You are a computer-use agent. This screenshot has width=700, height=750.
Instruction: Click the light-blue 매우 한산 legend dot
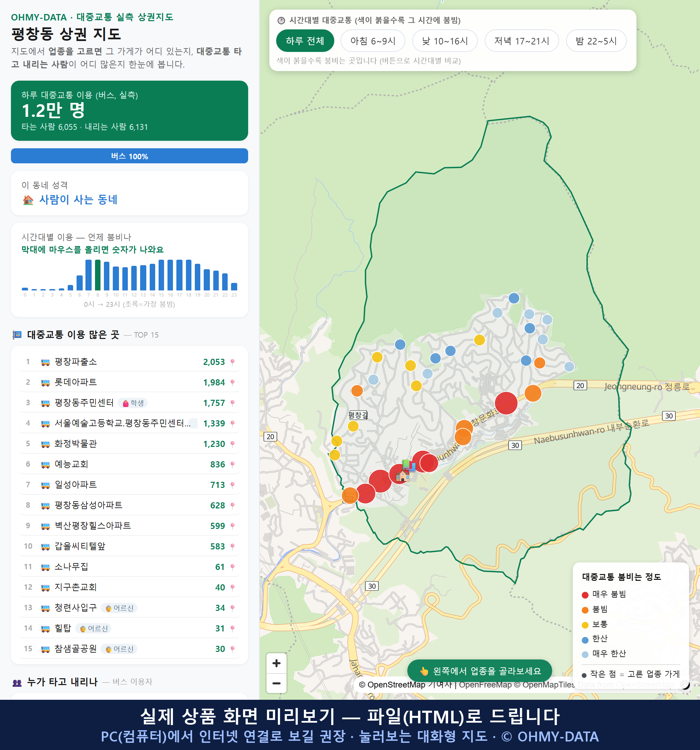click(585, 655)
